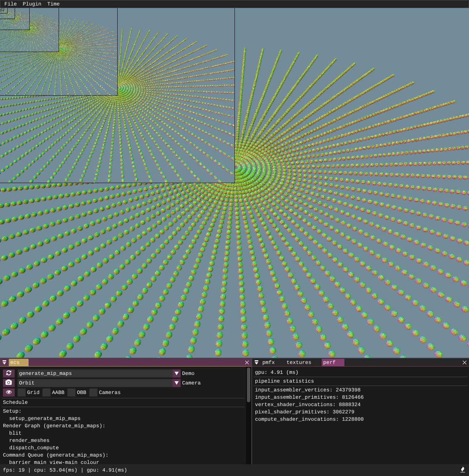Click the gpu: 4.91 (ms) reading in perf panel
The width and height of the screenshot is (469, 476).
pyautogui.click(x=277, y=372)
